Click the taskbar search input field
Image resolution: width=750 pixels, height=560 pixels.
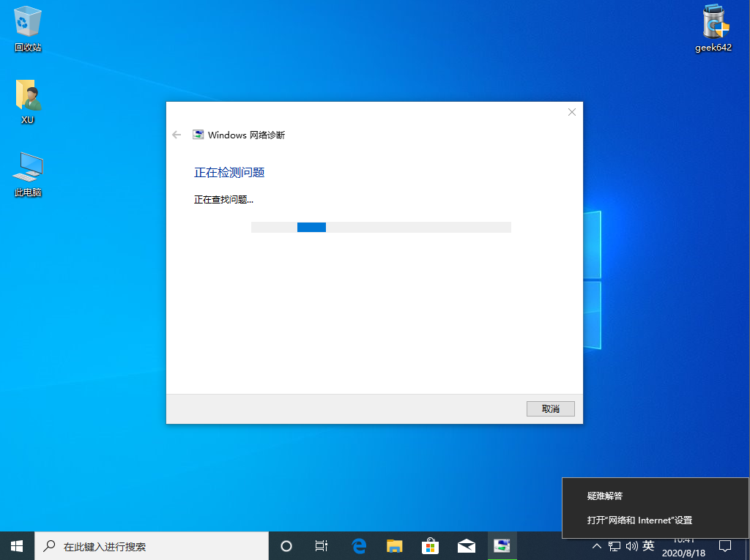pyautogui.click(x=146, y=545)
